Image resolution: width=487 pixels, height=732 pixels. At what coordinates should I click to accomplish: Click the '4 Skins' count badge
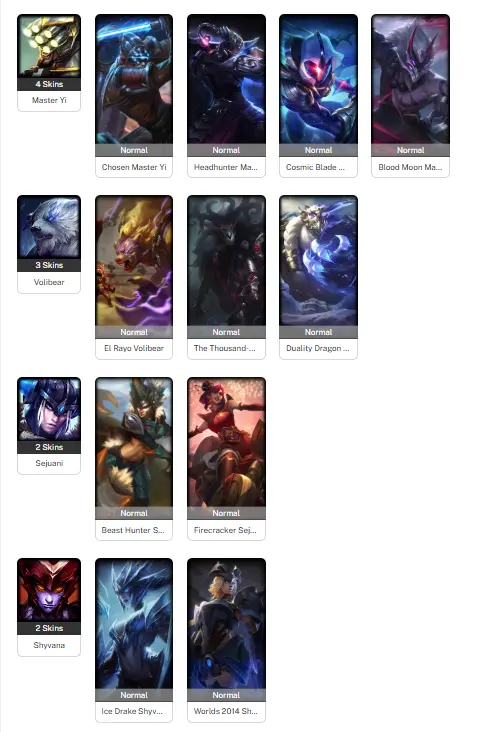point(49,84)
